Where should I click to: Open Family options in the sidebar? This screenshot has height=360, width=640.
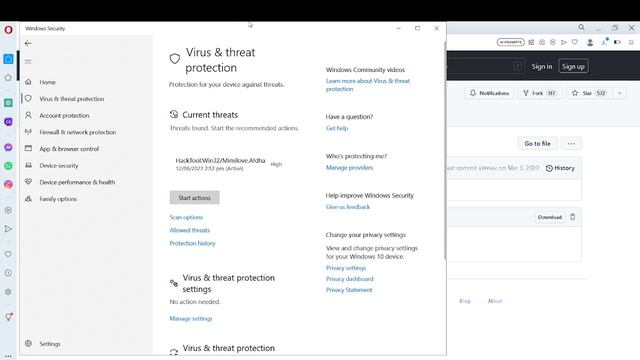click(58, 199)
